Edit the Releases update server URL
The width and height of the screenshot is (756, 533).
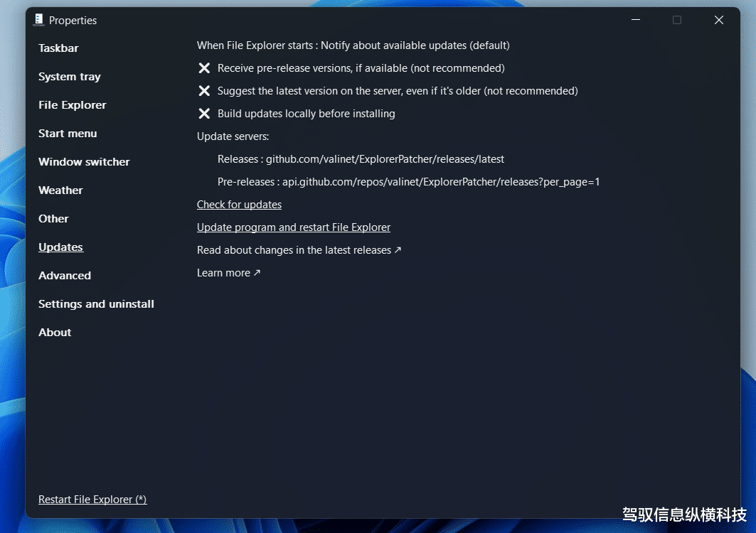[x=361, y=159]
